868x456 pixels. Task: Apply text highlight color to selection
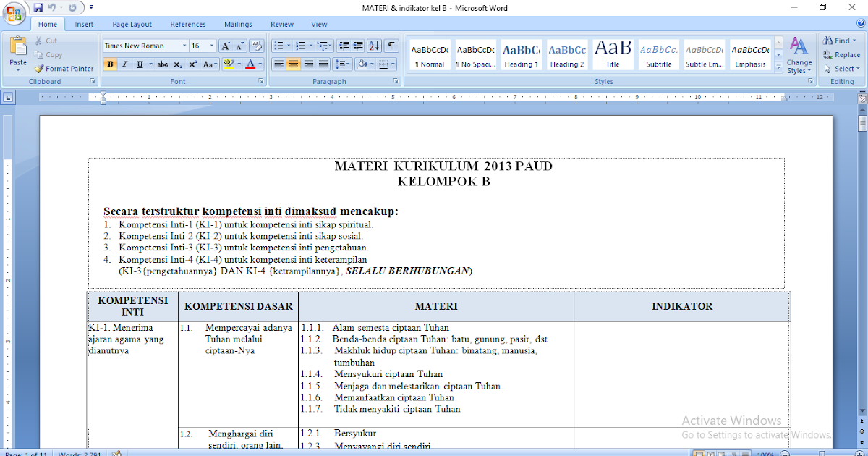228,64
